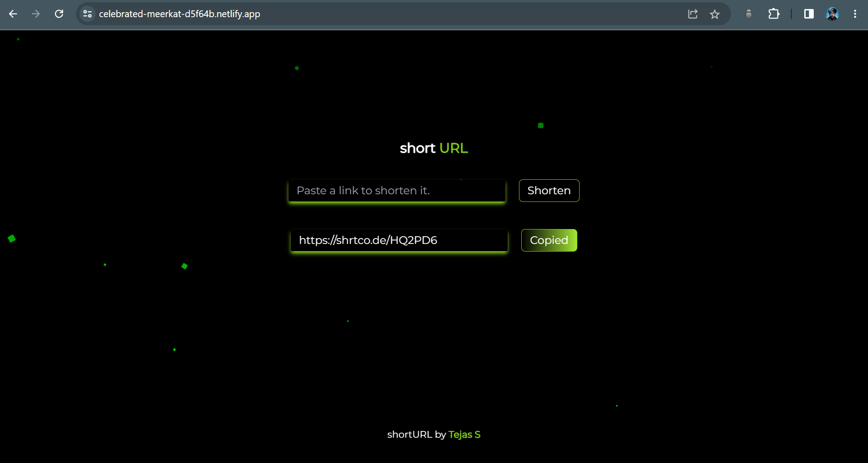
Task: Open the Chrome profile avatar
Action: tap(832, 14)
